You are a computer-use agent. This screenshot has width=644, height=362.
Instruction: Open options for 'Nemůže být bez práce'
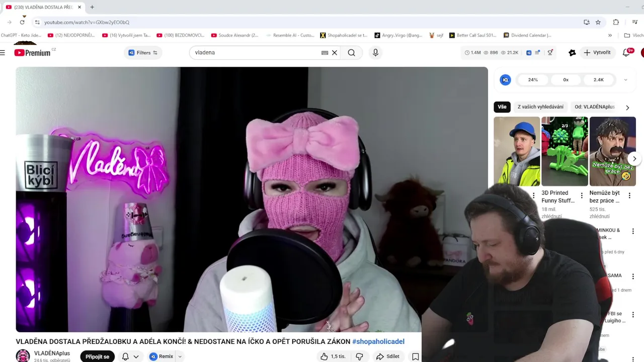pyautogui.click(x=629, y=196)
